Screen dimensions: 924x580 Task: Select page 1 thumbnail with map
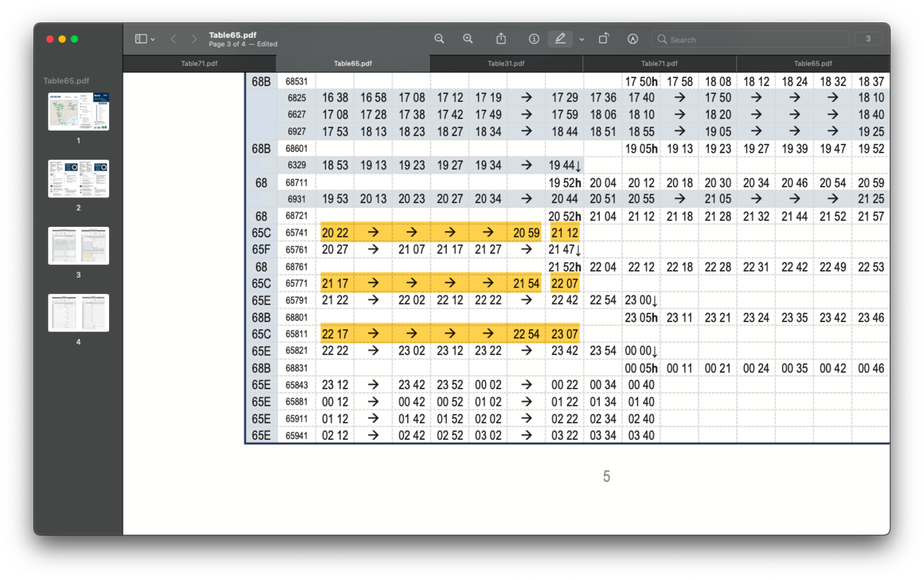tap(79, 111)
